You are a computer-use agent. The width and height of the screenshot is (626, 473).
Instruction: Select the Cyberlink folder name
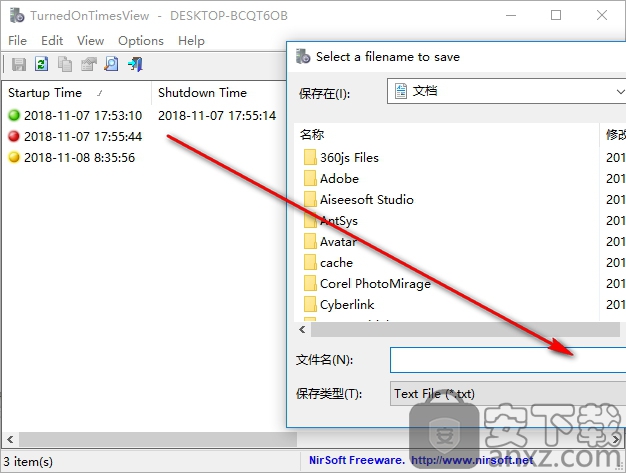coord(347,305)
